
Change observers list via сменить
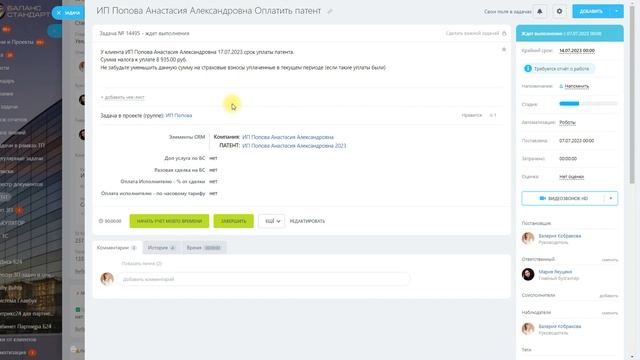[x=609, y=313]
